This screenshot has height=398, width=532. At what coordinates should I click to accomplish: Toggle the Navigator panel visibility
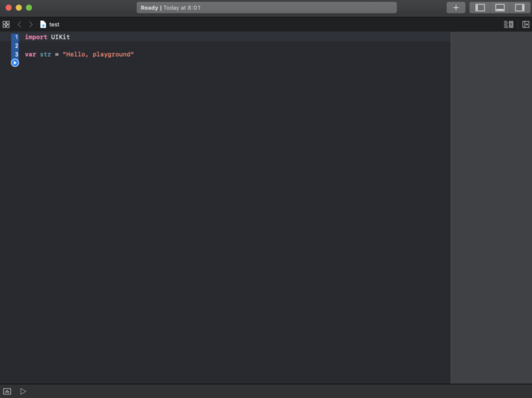479,7
